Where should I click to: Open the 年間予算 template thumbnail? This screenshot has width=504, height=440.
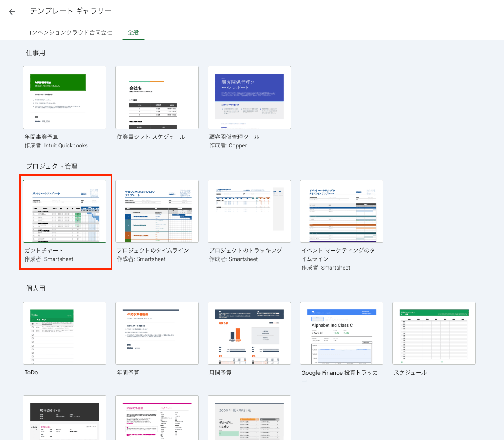tap(157, 333)
